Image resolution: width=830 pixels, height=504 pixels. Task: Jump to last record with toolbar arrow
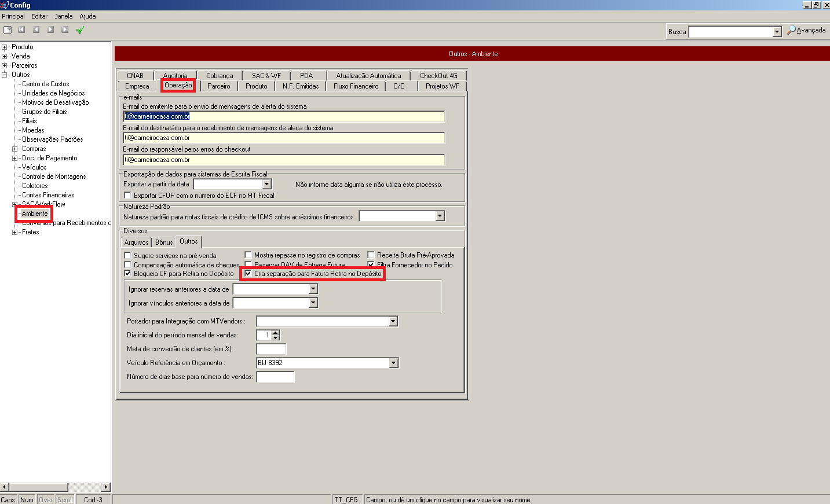click(65, 30)
